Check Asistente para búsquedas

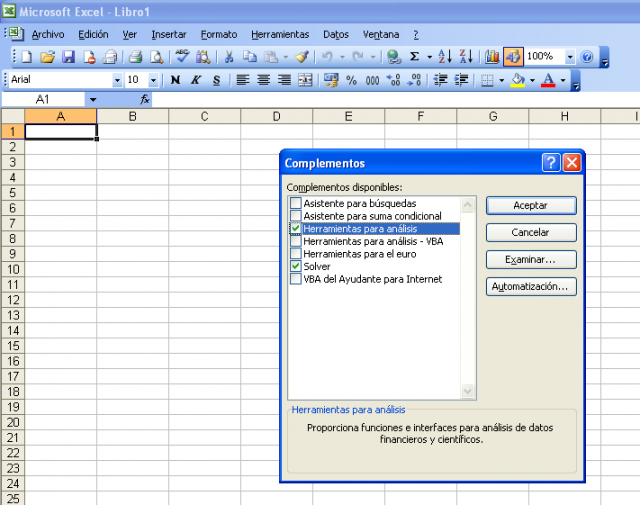coord(296,203)
